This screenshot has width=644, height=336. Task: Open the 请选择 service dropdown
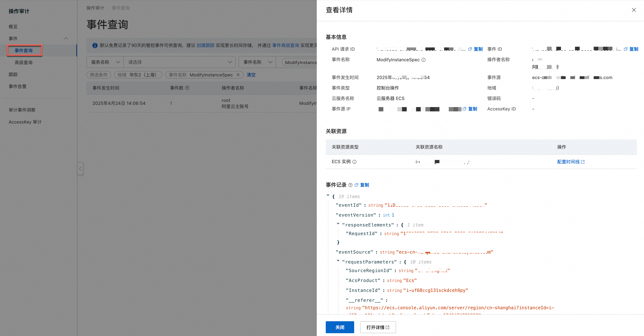point(180,62)
